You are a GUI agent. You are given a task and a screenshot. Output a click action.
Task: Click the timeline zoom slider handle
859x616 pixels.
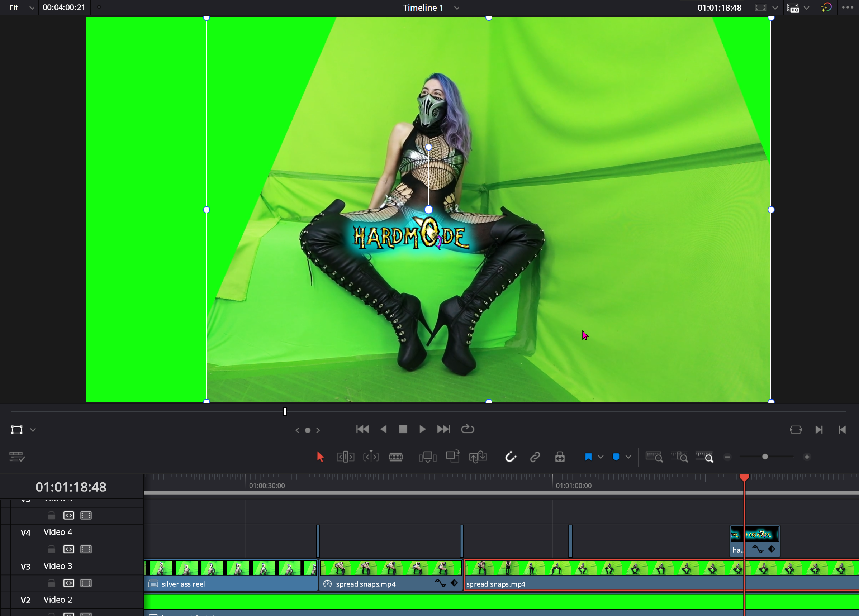pos(765,457)
